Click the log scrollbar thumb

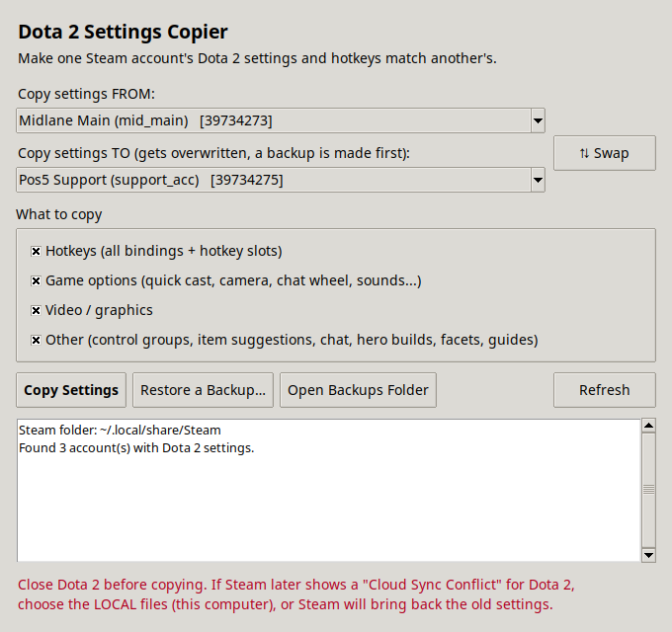(x=648, y=490)
